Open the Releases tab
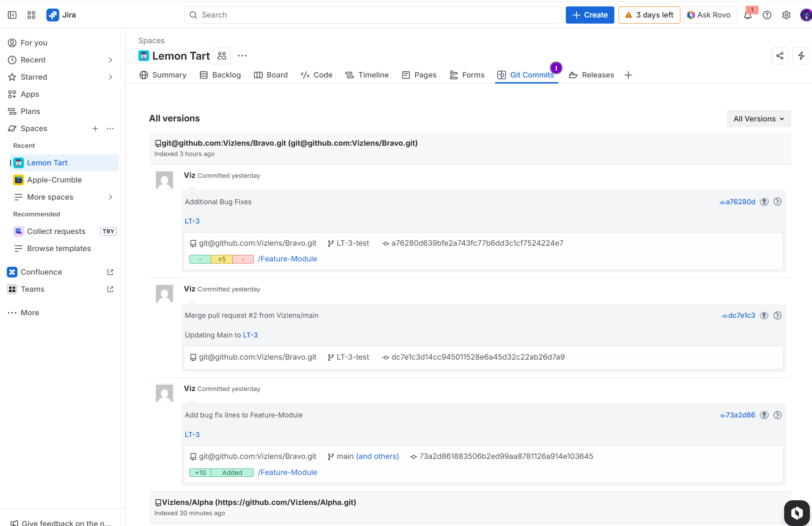Viewport: 812px width, 526px height. pyautogui.click(x=592, y=75)
